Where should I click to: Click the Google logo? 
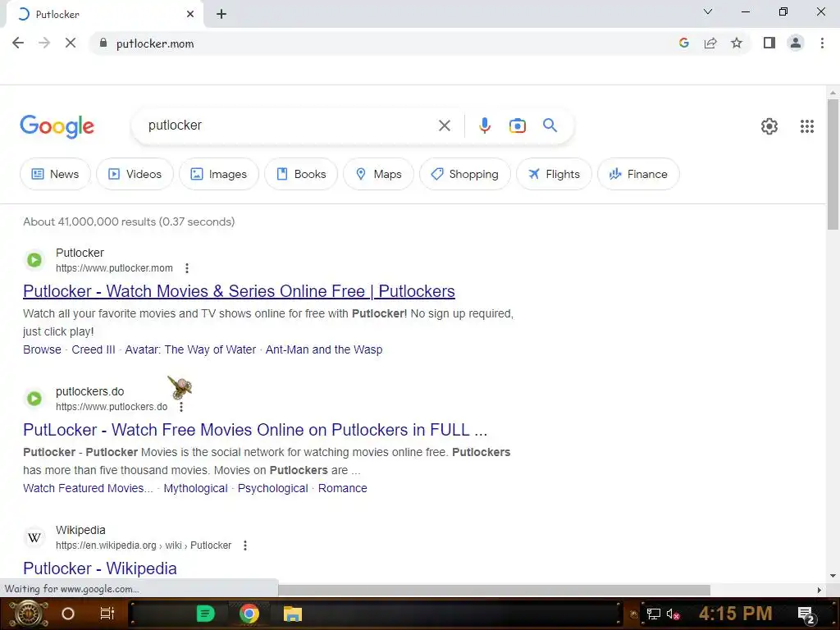click(x=57, y=126)
